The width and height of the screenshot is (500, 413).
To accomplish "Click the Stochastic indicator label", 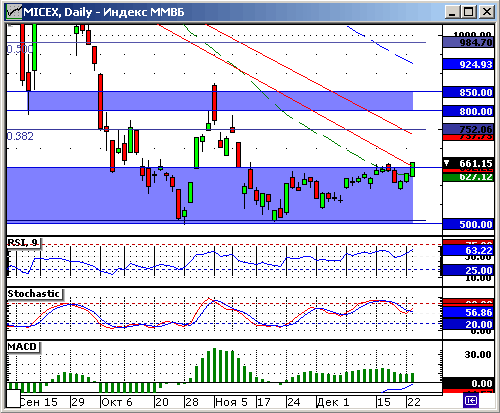I will (x=34, y=294).
